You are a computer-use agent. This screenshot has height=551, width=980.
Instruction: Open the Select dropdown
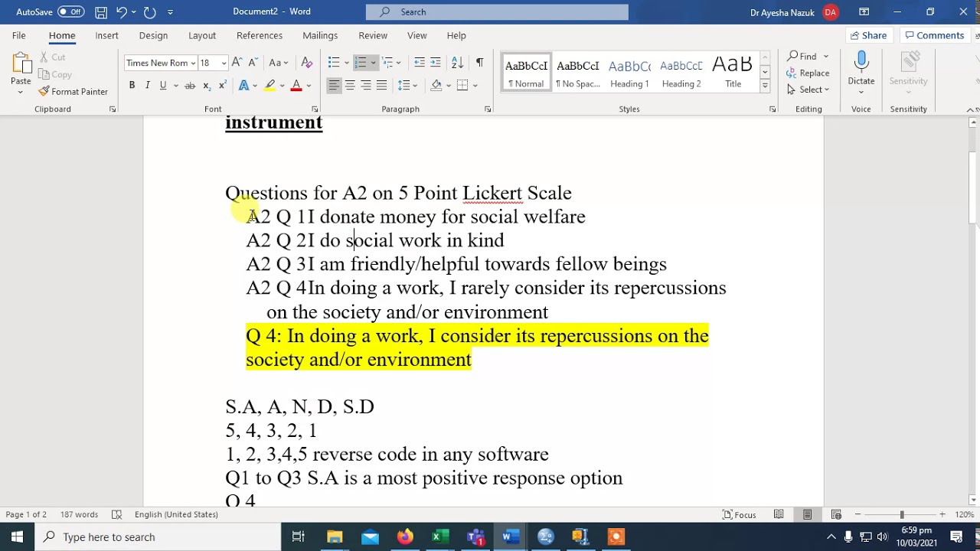808,90
